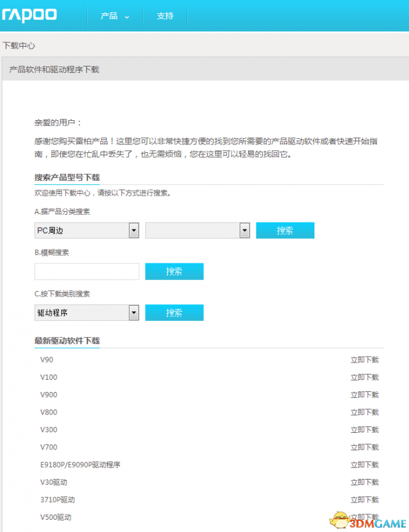Click 立即下载 for V90

[x=364, y=360]
